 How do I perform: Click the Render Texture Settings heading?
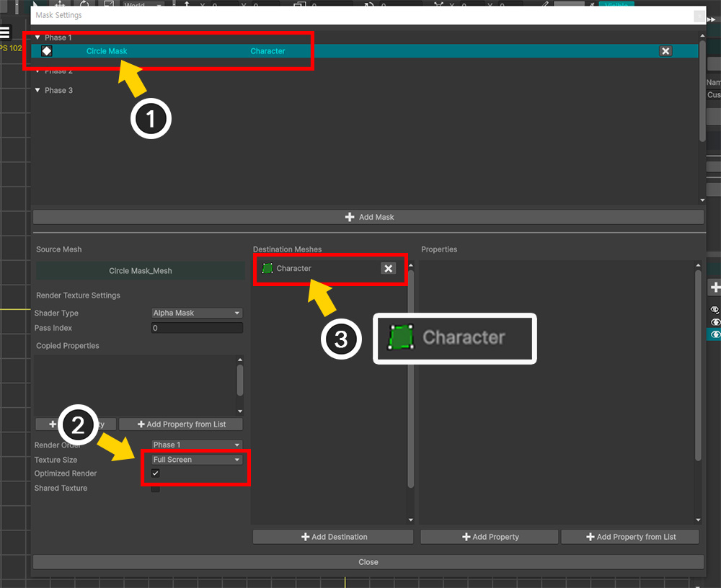(78, 295)
